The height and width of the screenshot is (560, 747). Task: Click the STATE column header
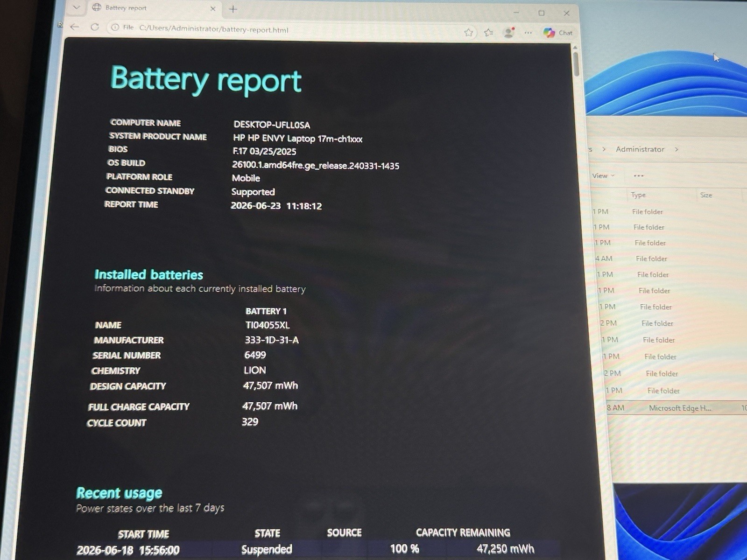click(x=267, y=533)
